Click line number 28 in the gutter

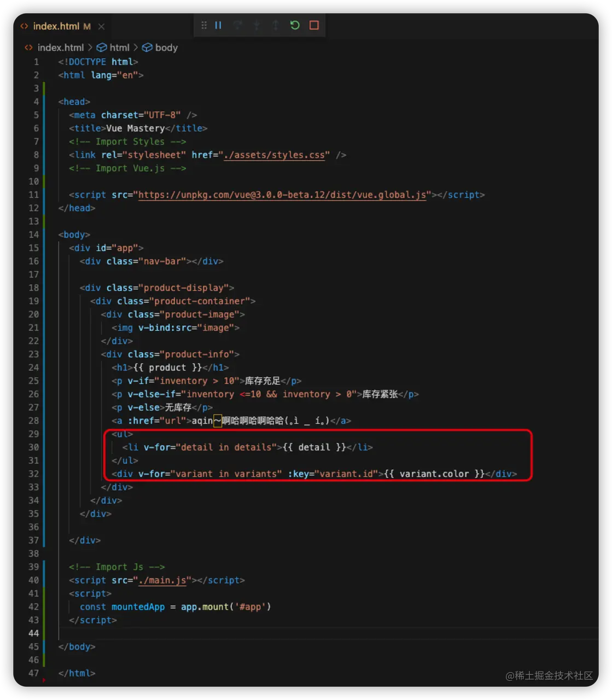click(33, 421)
